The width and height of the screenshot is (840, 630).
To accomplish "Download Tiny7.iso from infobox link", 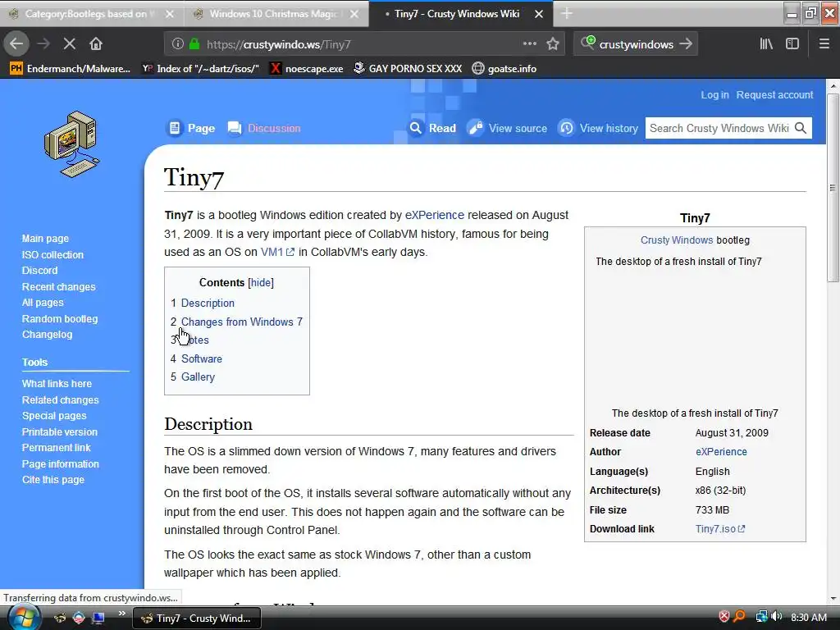I will [720, 529].
